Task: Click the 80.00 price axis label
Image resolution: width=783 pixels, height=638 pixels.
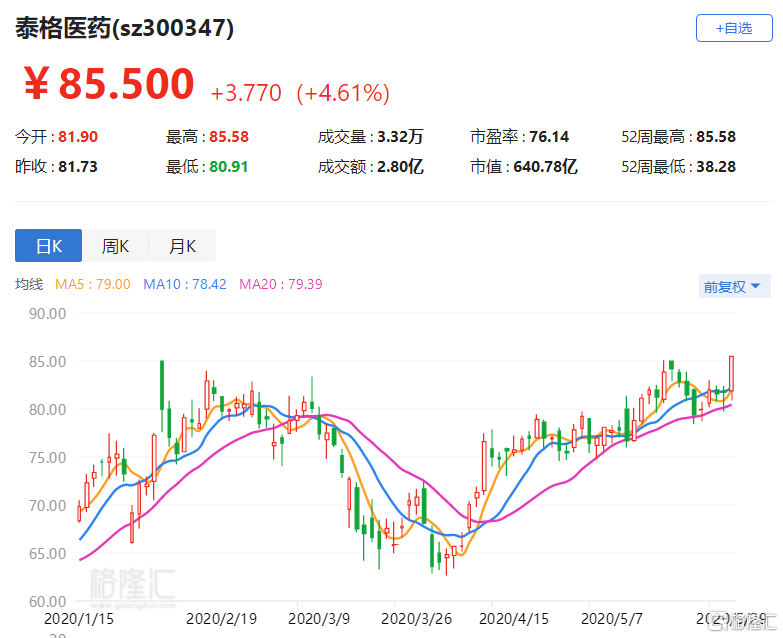Action: pyautogui.click(x=47, y=409)
